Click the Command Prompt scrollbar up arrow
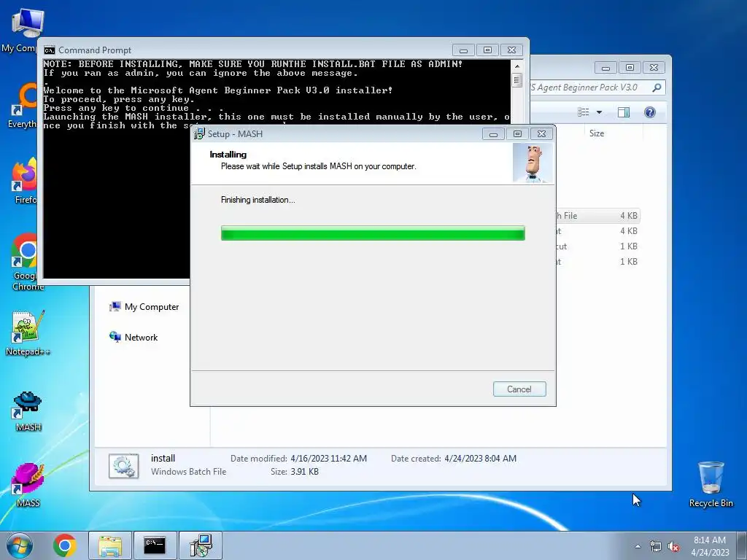Viewport: 747px width, 560px height. pyautogui.click(x=517, y=66)
